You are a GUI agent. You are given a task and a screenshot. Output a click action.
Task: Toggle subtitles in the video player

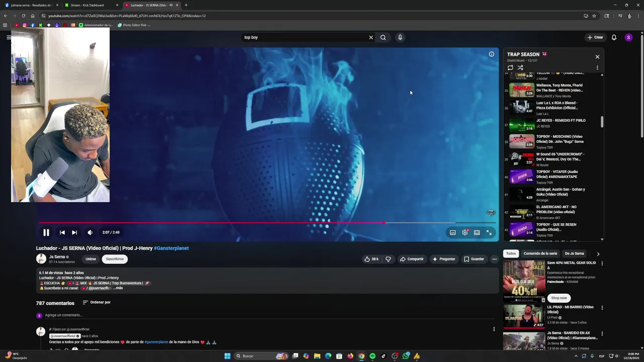(453, 232)
